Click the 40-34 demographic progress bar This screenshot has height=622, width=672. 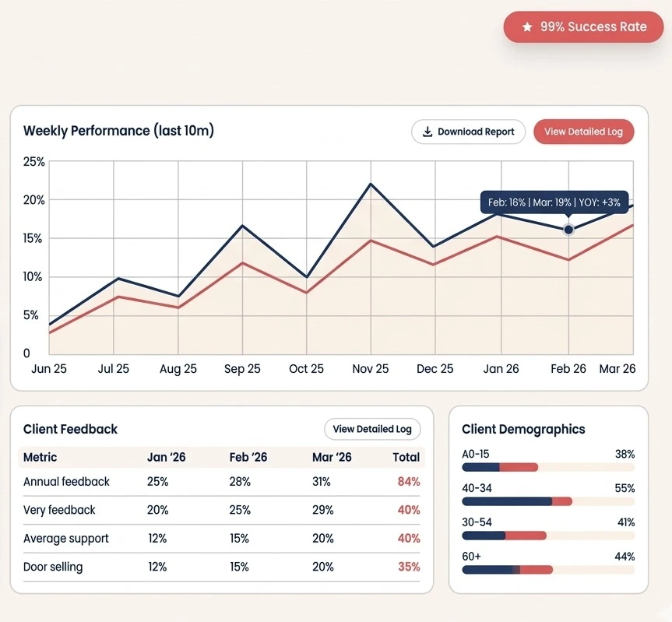[x=547, y=501]
